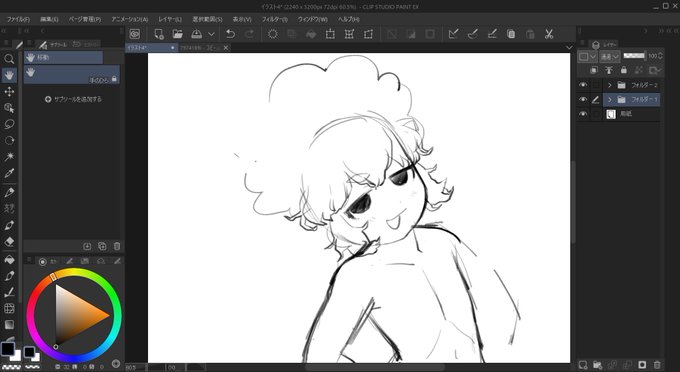
Task: Toggle the pen edit indicator beside フォルダー 1
Action: [596, 99]
